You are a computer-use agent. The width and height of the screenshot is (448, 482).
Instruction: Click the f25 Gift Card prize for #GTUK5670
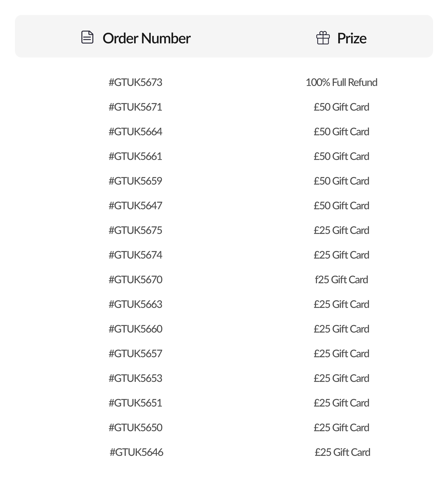341,279
